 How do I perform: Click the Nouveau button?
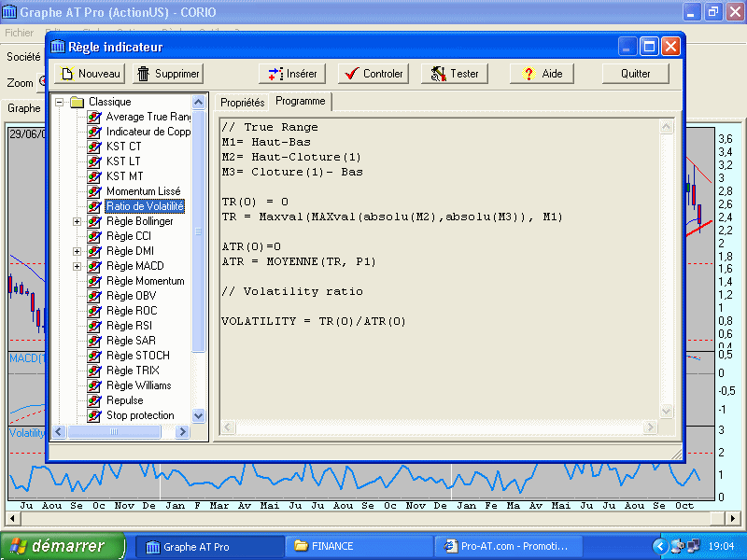[x=90, y=74]
